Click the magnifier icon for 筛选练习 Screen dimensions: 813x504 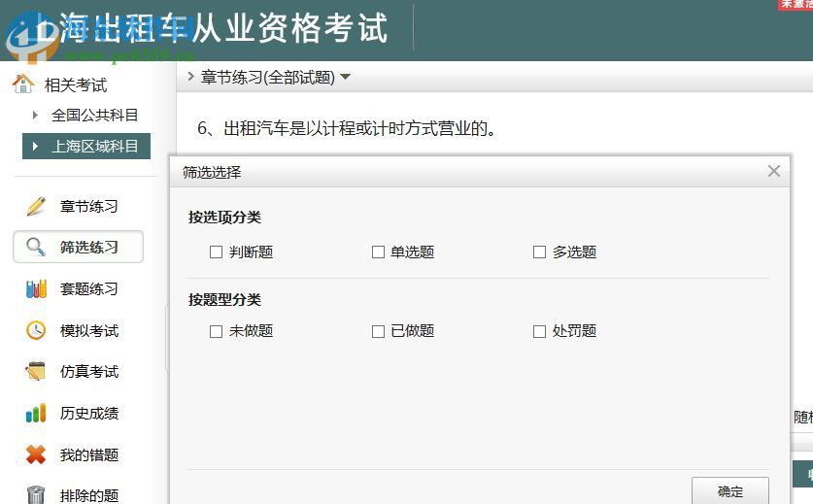pos(36,247)
